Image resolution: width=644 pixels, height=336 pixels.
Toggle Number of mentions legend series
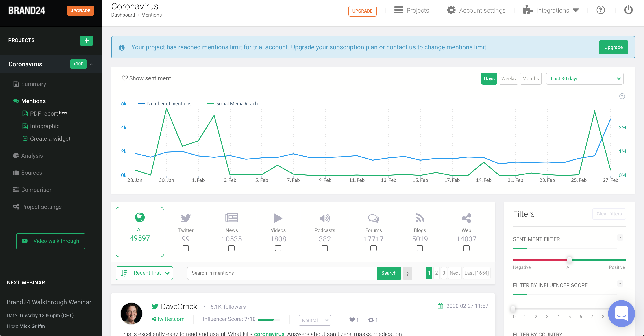pos(165,104)
